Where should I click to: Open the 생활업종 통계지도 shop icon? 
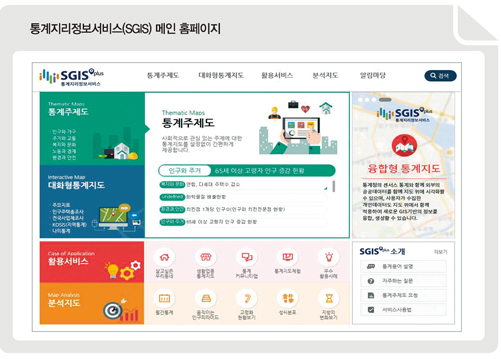click(x=205, y=257)
